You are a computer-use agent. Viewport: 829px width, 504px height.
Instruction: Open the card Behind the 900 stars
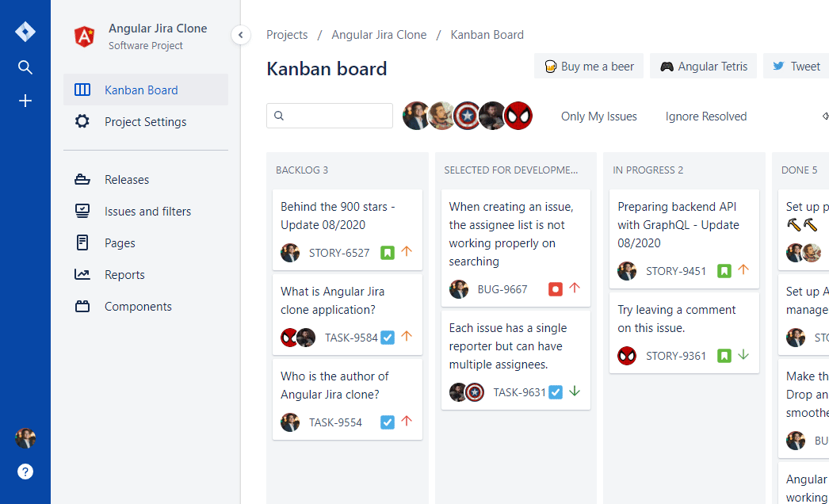click(x=347, y=230)
